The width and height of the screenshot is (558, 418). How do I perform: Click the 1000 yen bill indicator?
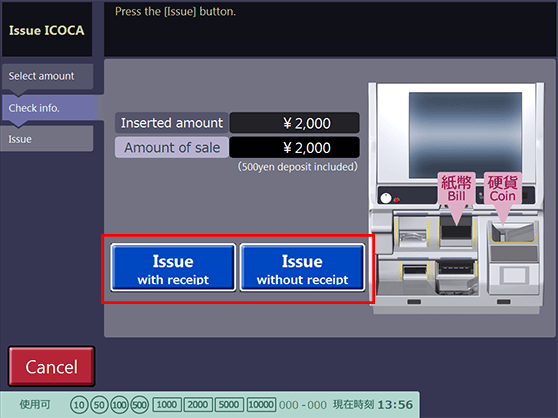point(167,404)
